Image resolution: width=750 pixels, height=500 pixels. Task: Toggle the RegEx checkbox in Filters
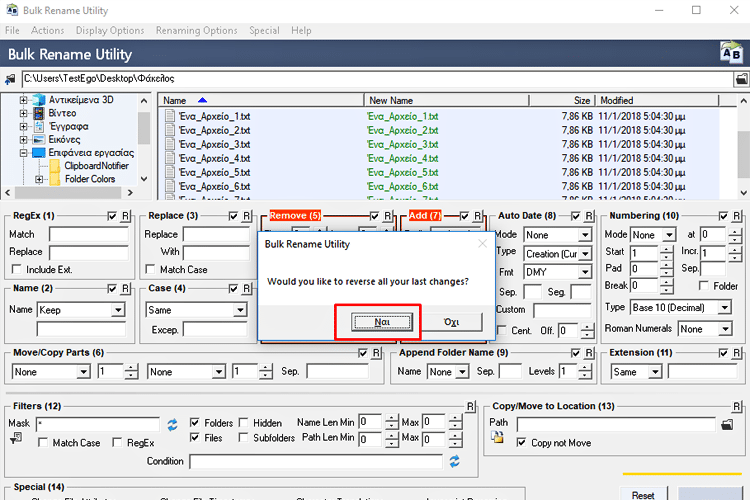click(117, 443)
